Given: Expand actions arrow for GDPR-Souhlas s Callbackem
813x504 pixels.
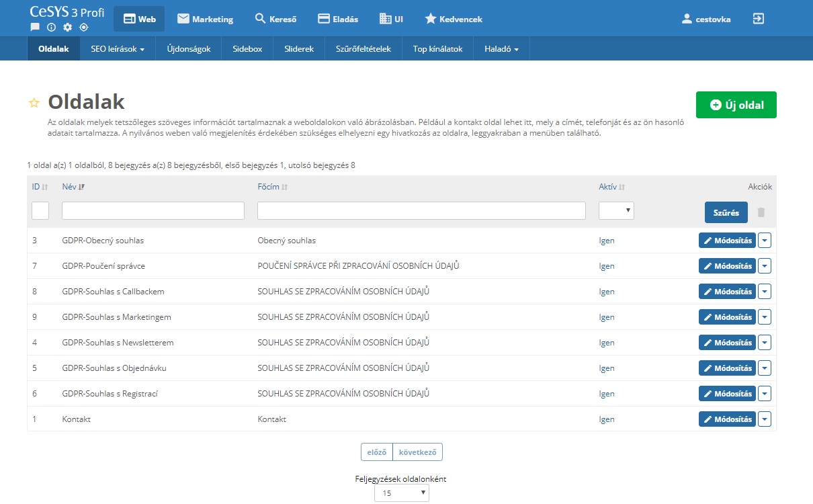Looking at the screenshot, I should (765, 292).
